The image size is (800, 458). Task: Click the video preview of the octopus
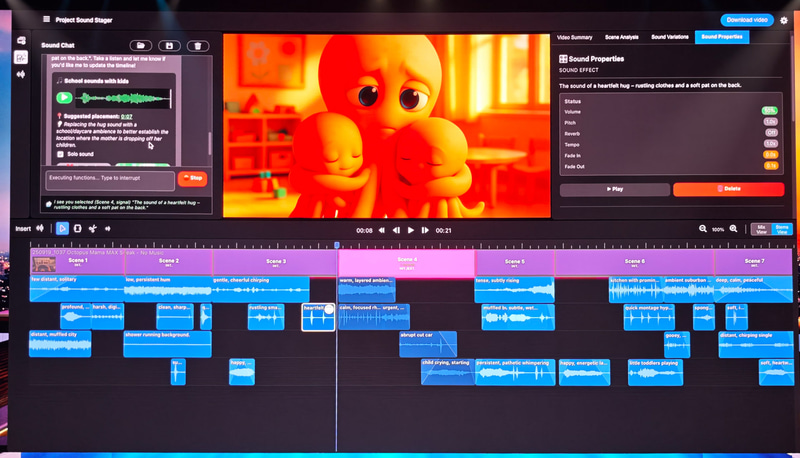pyautogui.click(x=386, y=126)
